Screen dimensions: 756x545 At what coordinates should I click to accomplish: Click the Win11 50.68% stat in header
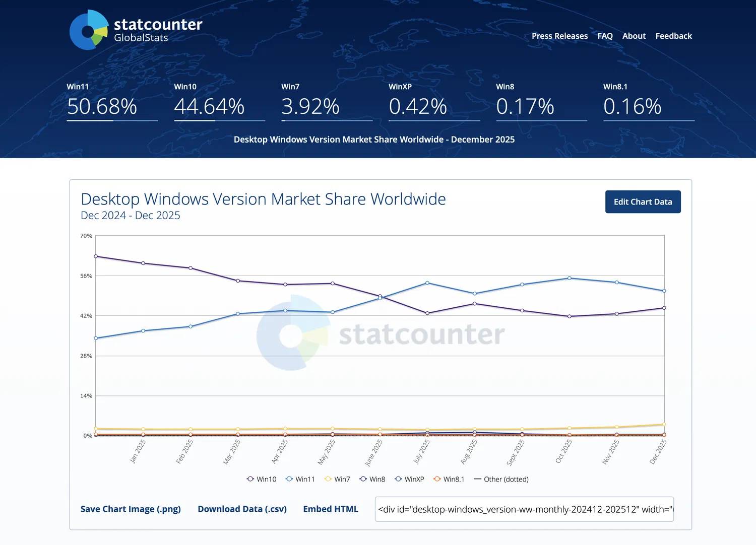click(102, 106)
